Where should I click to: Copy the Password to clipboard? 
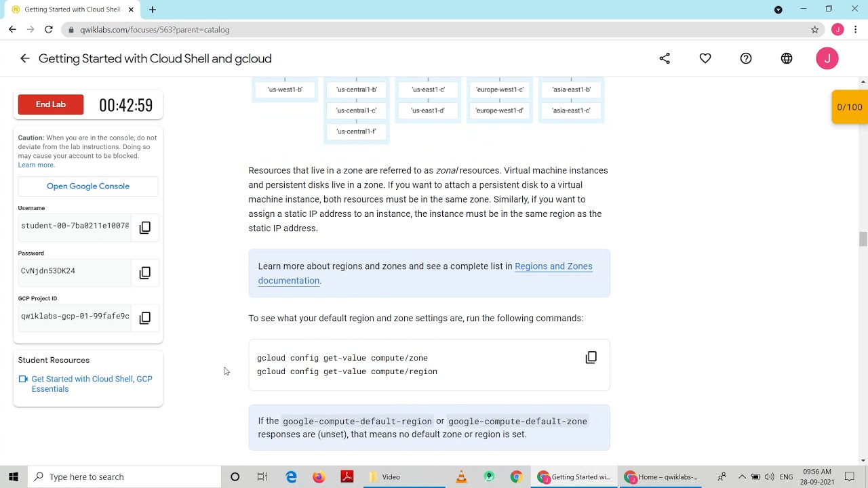click(144, 272)
